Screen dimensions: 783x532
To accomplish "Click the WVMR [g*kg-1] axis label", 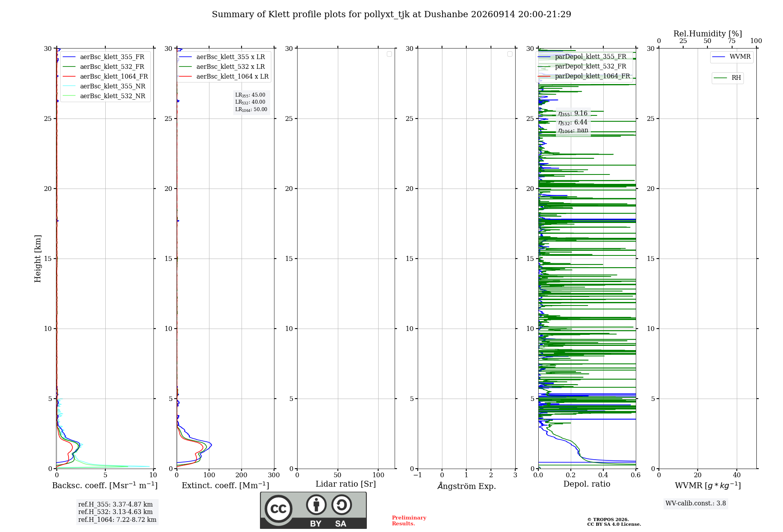I will [x=708, y=485].
